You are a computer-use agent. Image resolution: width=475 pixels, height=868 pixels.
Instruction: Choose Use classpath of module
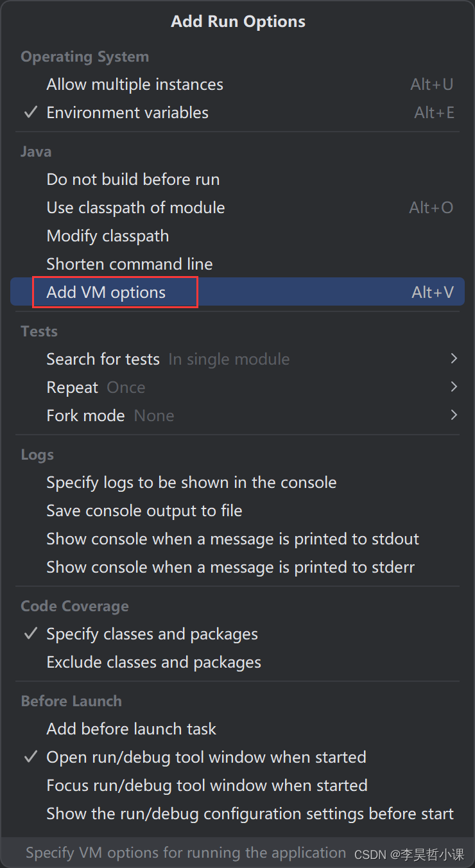pyautogui.click(x=237, y=207)
